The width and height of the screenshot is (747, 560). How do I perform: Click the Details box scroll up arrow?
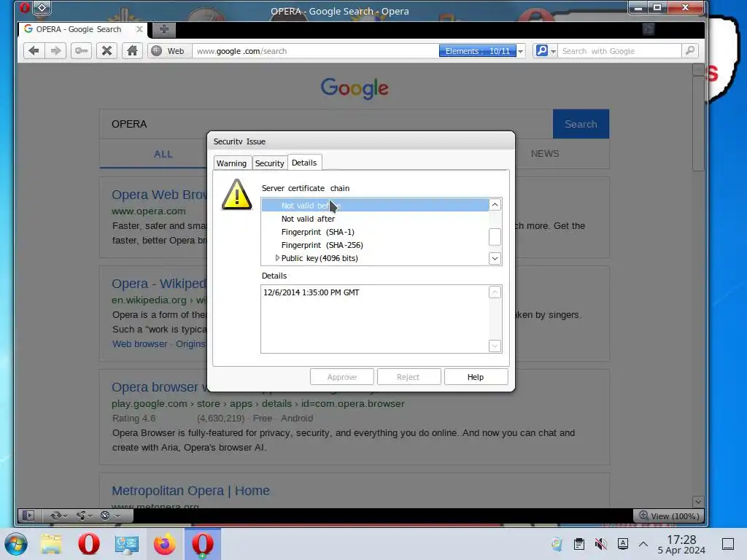495,292
